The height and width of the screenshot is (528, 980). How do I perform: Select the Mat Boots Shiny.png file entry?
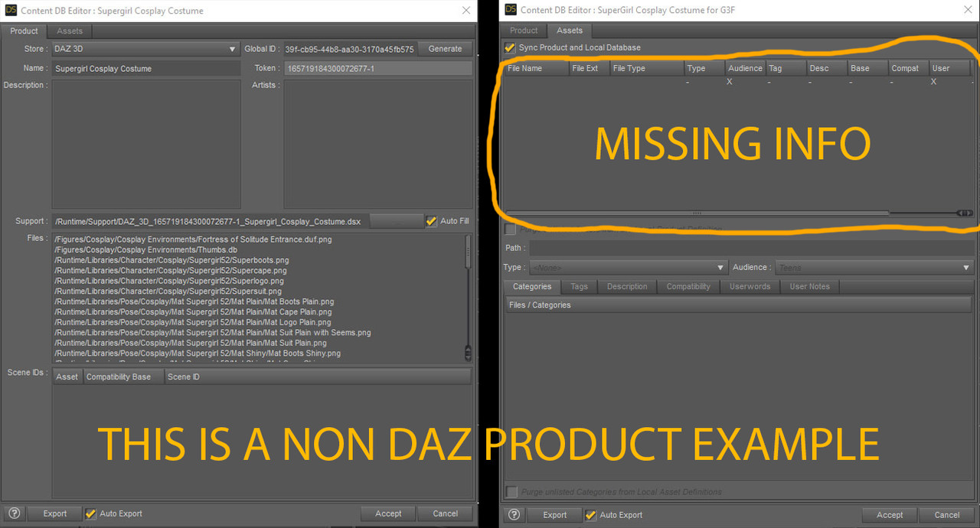point(197,354)
